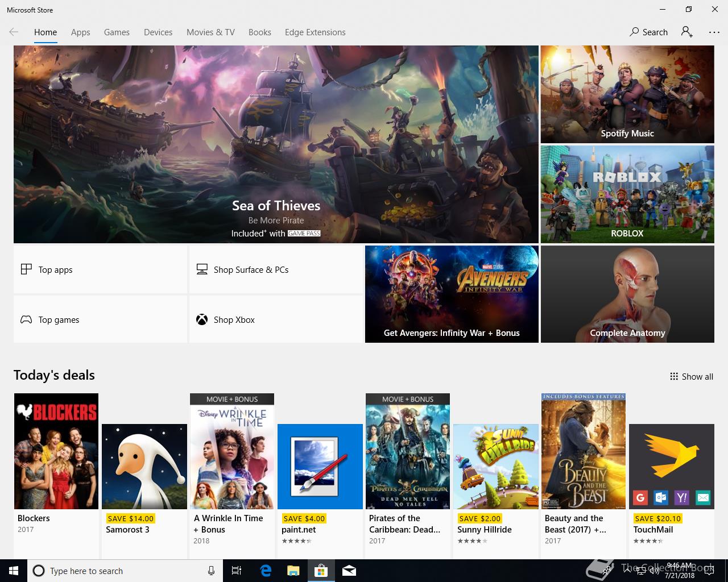Open File Explorer from the taskbar

click(x=293, y=571)
